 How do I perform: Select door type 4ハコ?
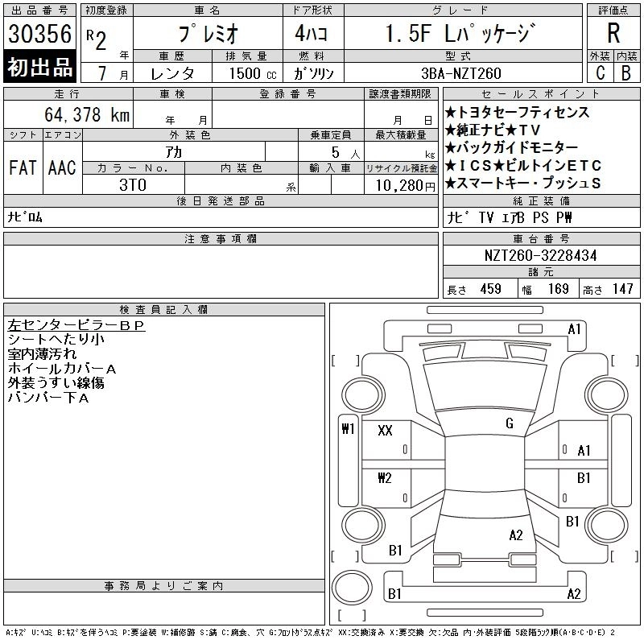312,33
